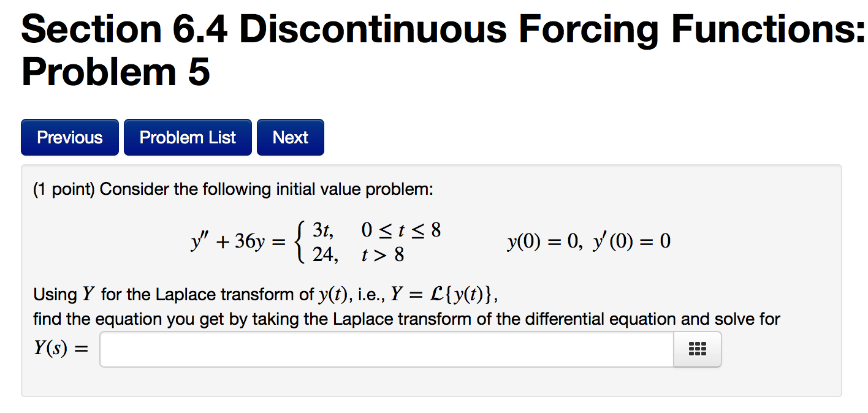Open the Problem List
The height and width of the screenshot is (413, 868).
tap(188, 137)
